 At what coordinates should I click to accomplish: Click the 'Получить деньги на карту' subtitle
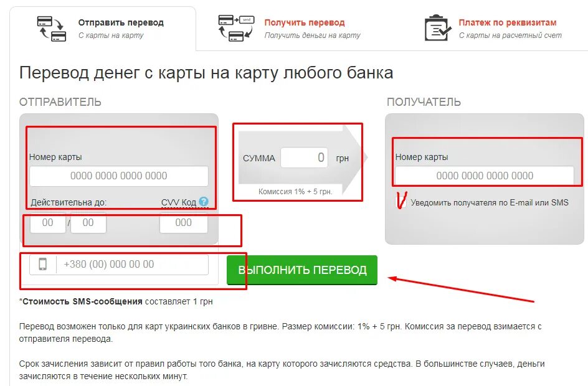click(x=313, y=35)
